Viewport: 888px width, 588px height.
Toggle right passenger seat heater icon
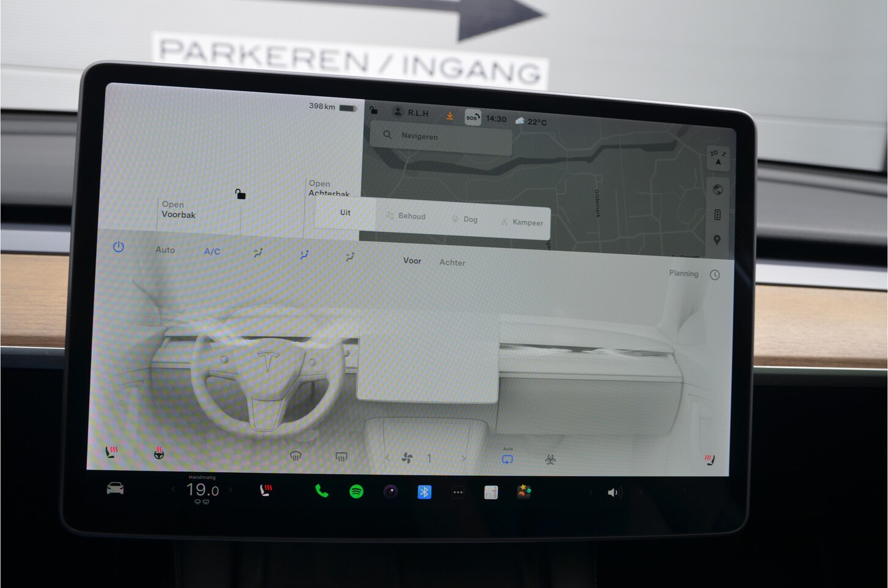709,459
